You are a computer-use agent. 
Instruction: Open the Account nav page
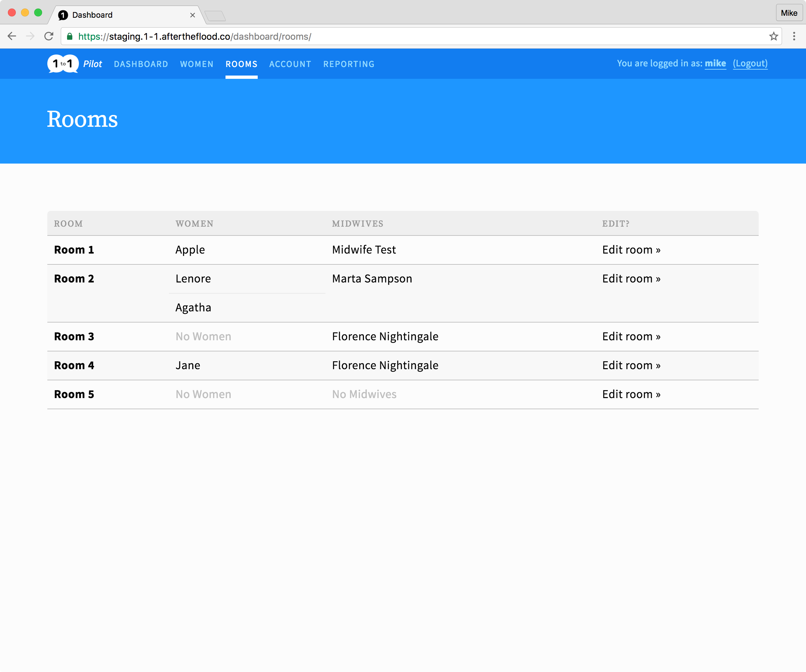290,64
